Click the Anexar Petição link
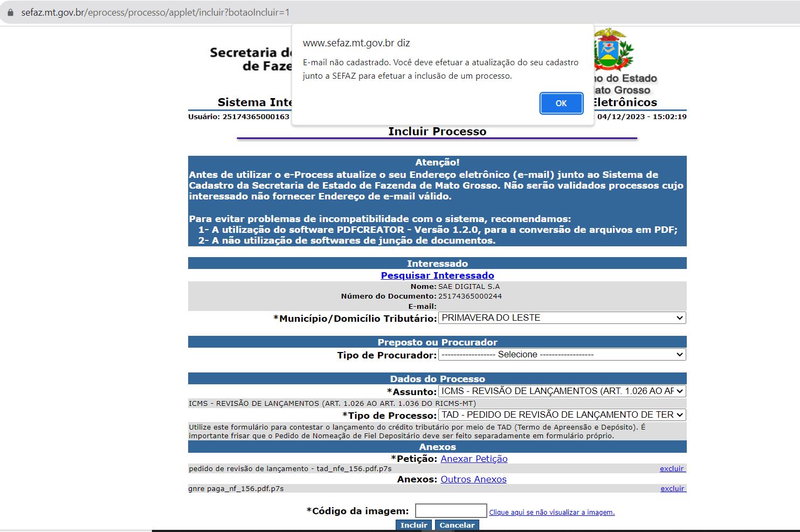Screen dimensions: 800x532 click(474, 459)
